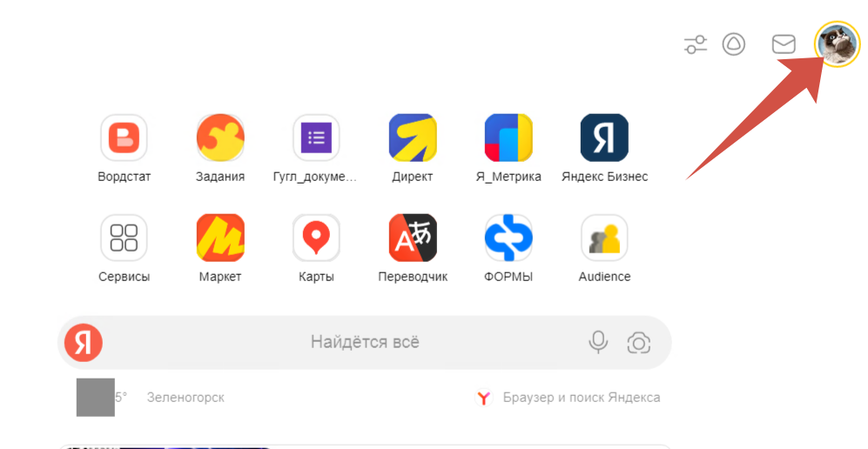Open the Я_Метрика icon

pyautogui.click(x=508, y=137)
